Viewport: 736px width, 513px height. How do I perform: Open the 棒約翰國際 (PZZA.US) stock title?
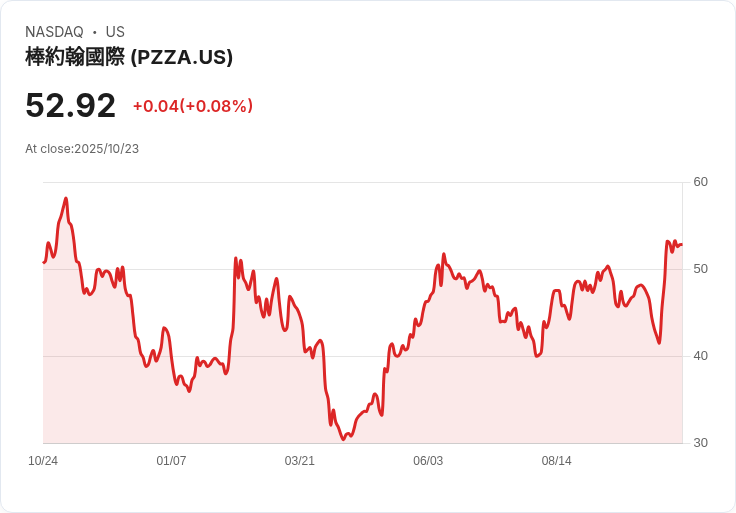point(129,57)
